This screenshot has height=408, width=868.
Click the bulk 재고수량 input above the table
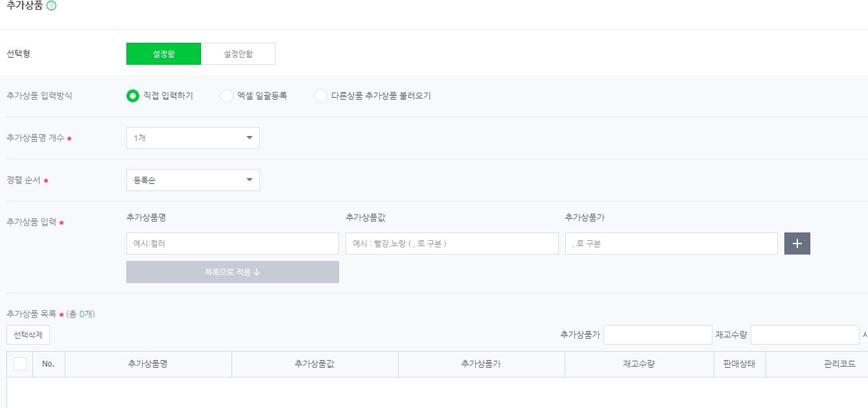pos(805,335)
